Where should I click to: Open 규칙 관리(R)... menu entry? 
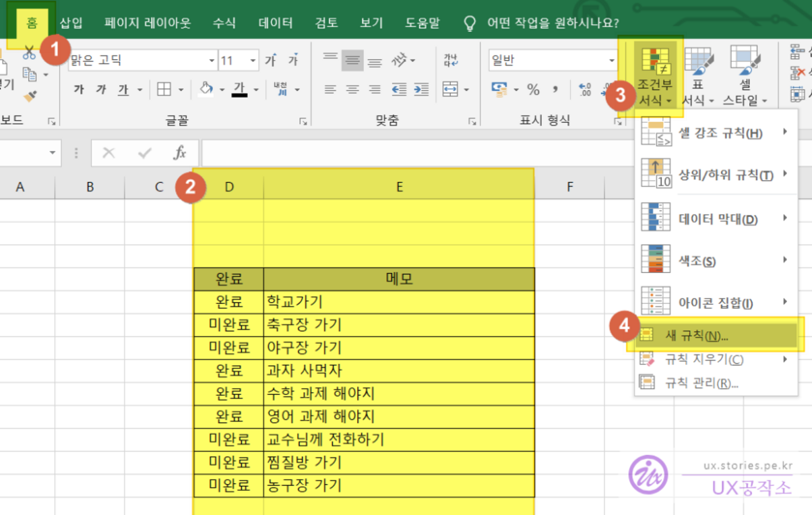point(701,383)
